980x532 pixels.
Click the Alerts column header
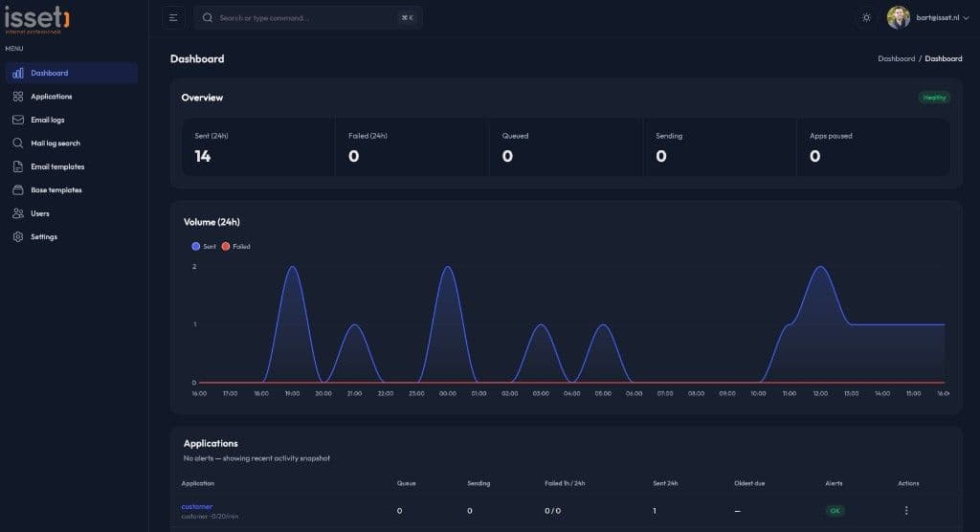pyautogui.click(x=834, y=483)
